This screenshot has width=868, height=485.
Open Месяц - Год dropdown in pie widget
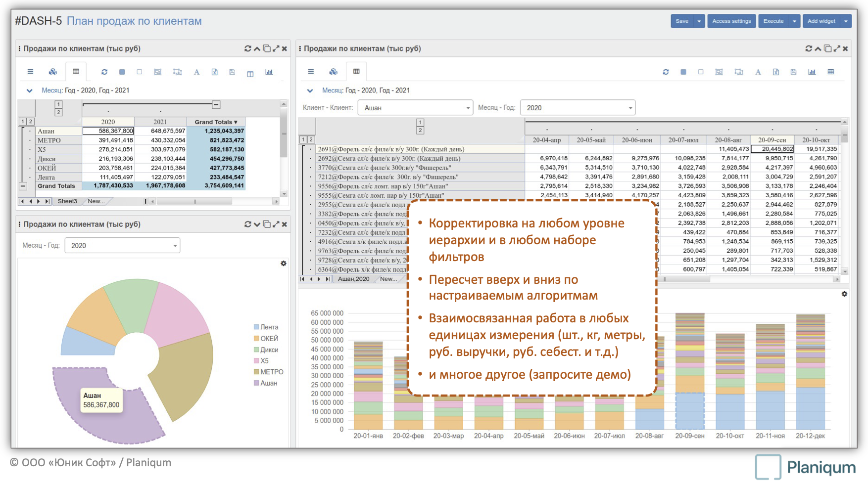[x=122, y=246]
